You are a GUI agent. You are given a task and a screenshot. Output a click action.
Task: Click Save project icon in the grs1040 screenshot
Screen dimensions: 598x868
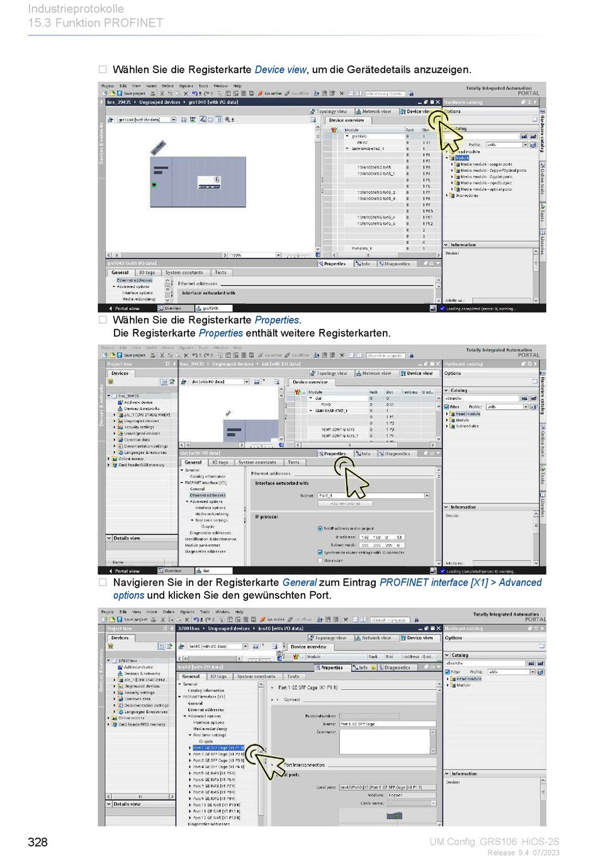119,93
